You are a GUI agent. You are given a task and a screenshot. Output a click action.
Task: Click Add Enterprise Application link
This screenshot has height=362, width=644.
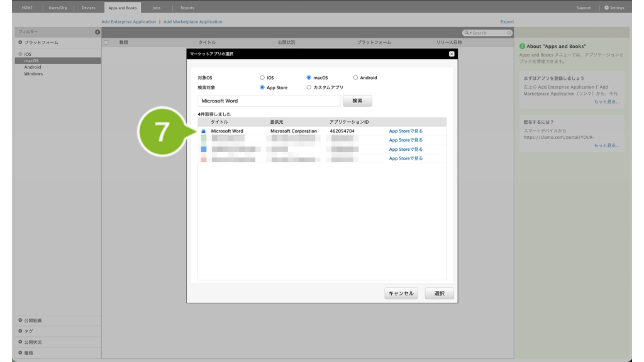128,22
